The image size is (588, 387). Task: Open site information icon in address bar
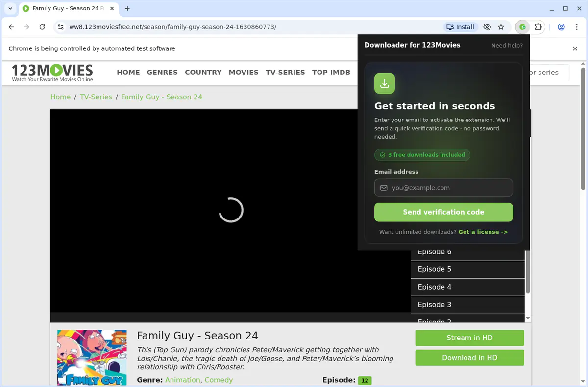pos(60,27)
